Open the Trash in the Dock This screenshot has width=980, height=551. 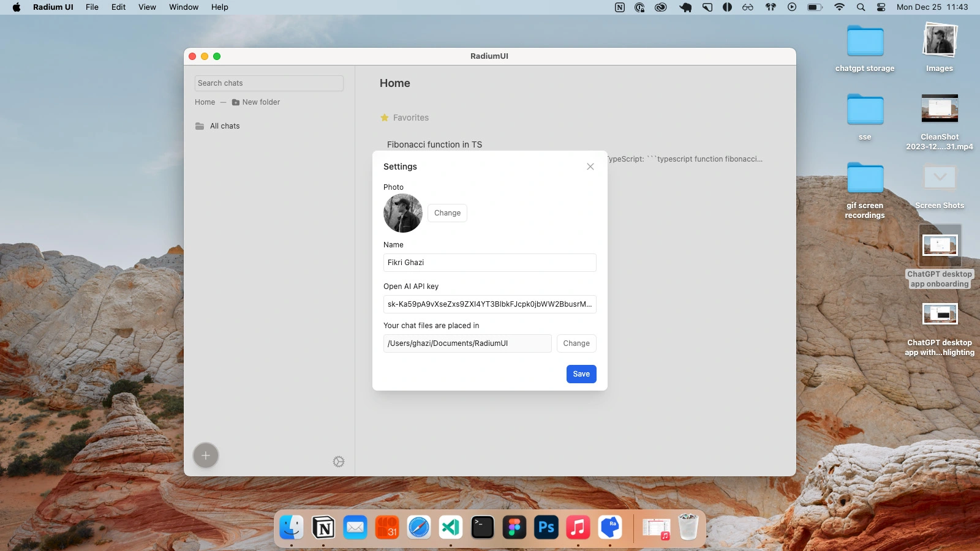(x=688, y=527)
